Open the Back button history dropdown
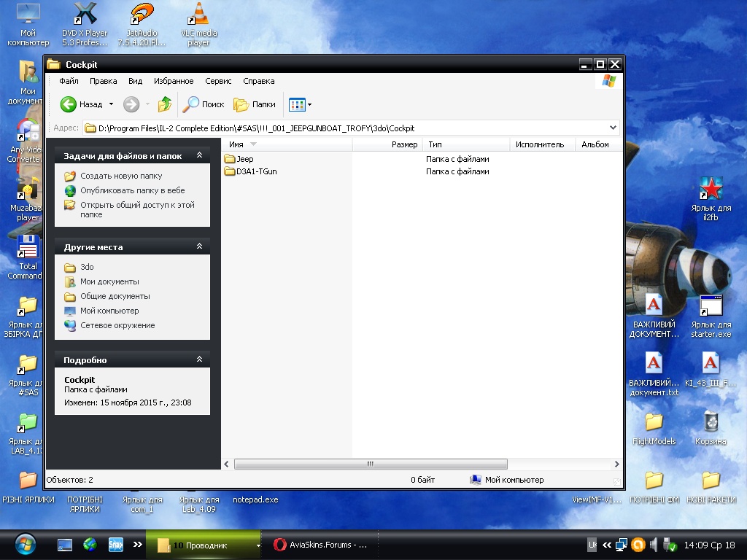This screenshot has height=560, width=747. pos(111,104)
